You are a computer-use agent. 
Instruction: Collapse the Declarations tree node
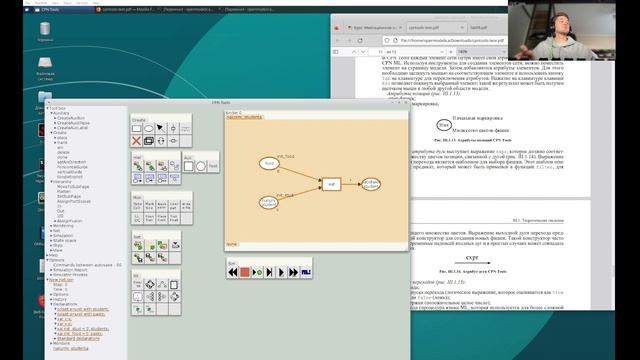click(x=51, y=304)
